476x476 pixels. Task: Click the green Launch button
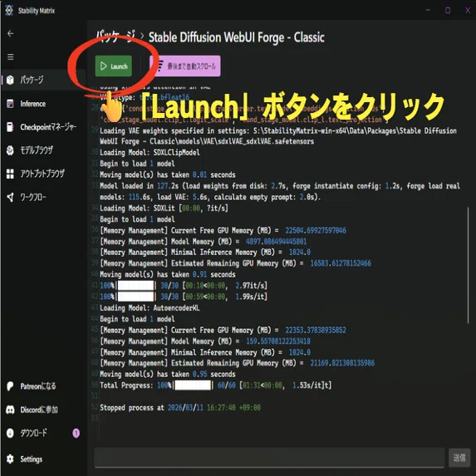(x=114, y=66)
